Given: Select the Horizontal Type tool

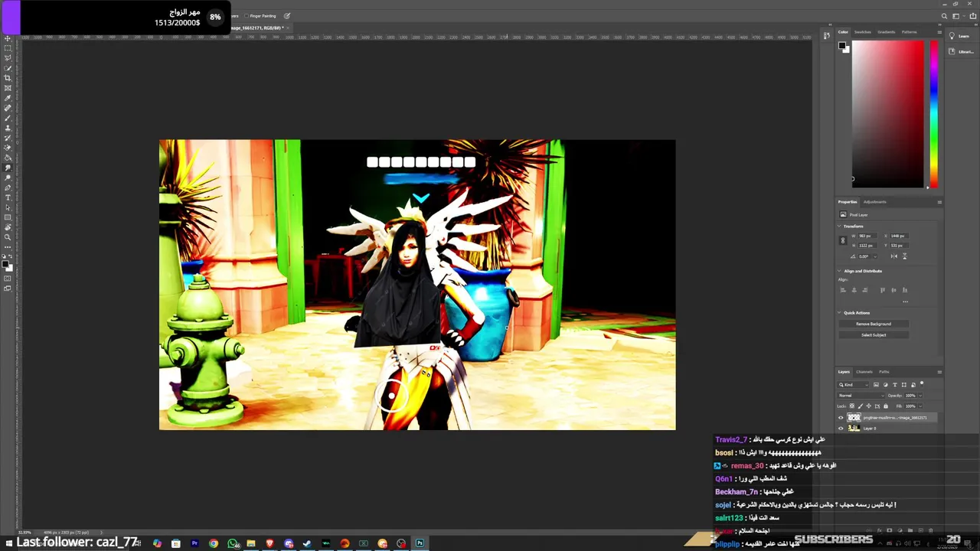Looking at the screenshot, I should 7,197.
